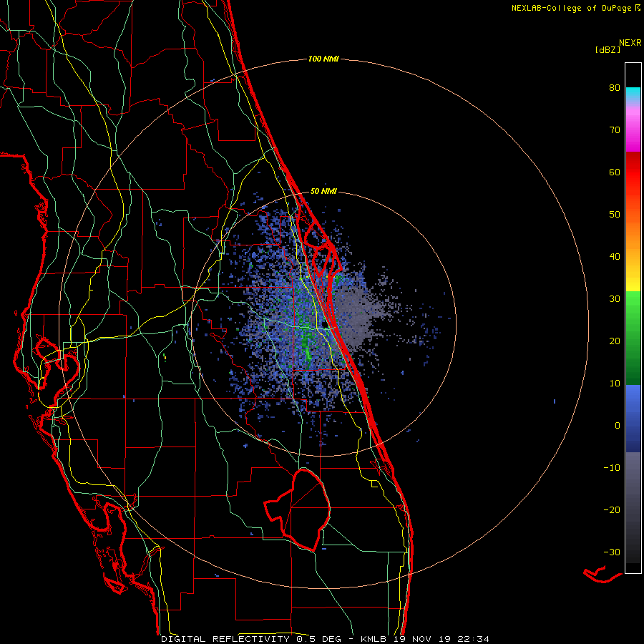This screenshot has width=644, height=644.
Task: Click the negative -10 value on dBZ scale
Action: tap(612, 468)
